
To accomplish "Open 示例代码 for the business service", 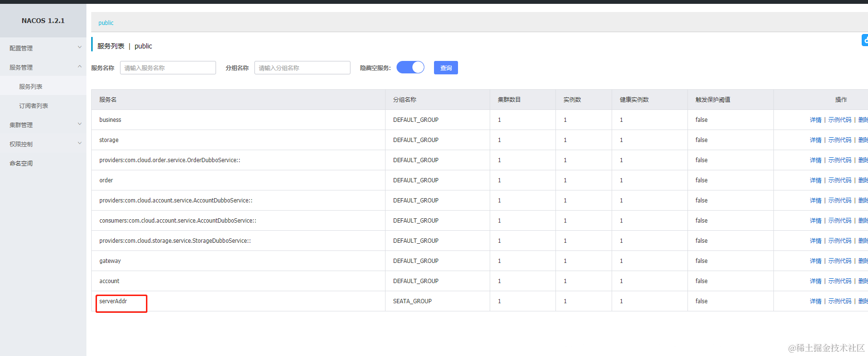I will [x=840, y=120].
